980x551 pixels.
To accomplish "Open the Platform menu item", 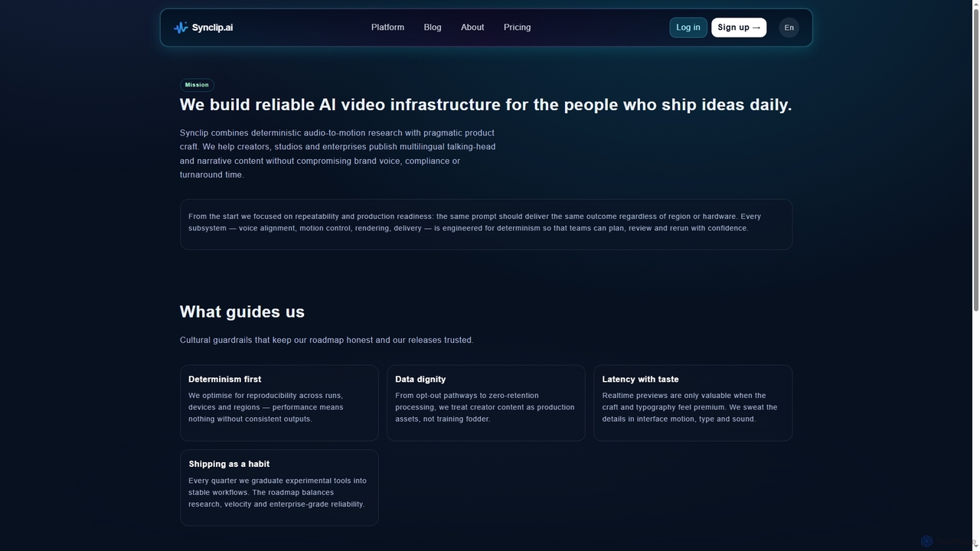I will pos(387,28).
